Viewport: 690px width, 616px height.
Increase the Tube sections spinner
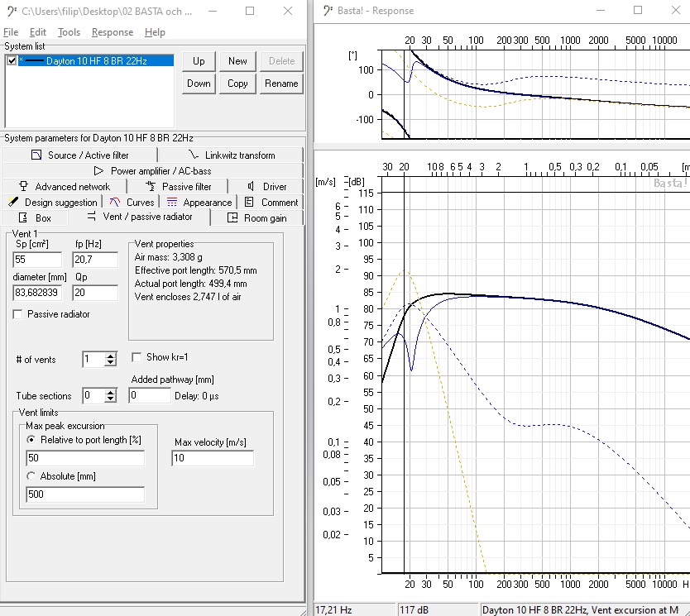pyautogui.click(x=111, y=392)
